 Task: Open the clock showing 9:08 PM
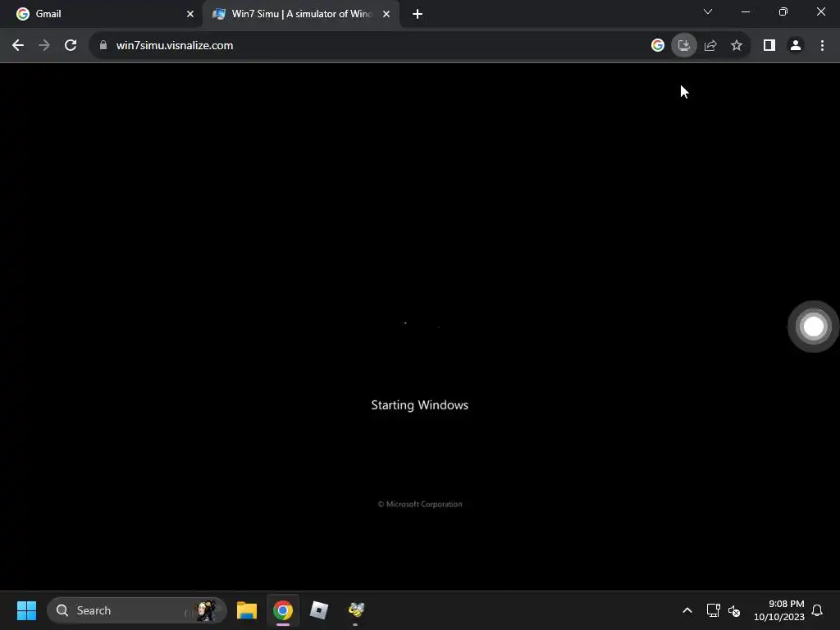pyautogui.click(x=779, y=610)
